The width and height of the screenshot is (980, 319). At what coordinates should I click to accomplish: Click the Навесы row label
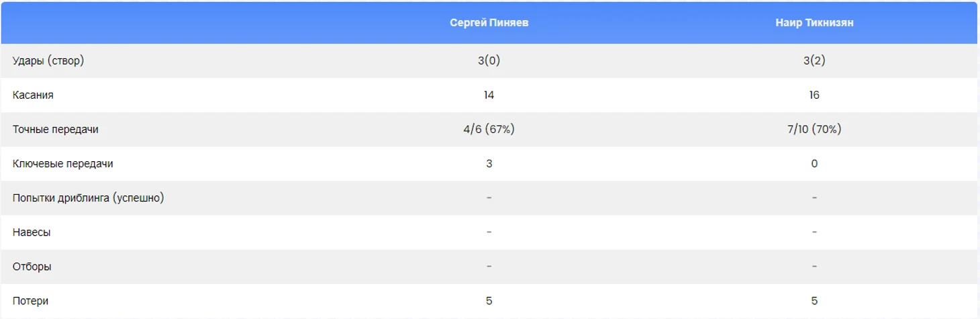click(32, 232)
